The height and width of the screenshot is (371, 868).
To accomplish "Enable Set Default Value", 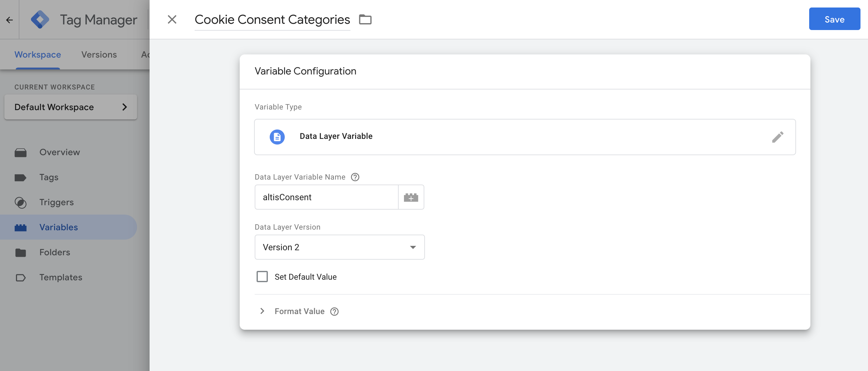I will point(262,277).
